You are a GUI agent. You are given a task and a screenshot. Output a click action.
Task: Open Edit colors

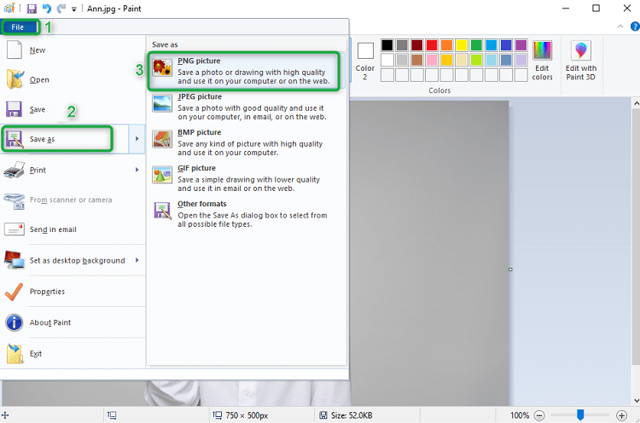(x=542, y=60)
